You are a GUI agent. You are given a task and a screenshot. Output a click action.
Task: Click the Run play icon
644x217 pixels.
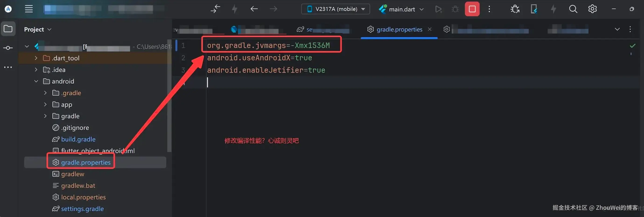[x=438, y=9]
